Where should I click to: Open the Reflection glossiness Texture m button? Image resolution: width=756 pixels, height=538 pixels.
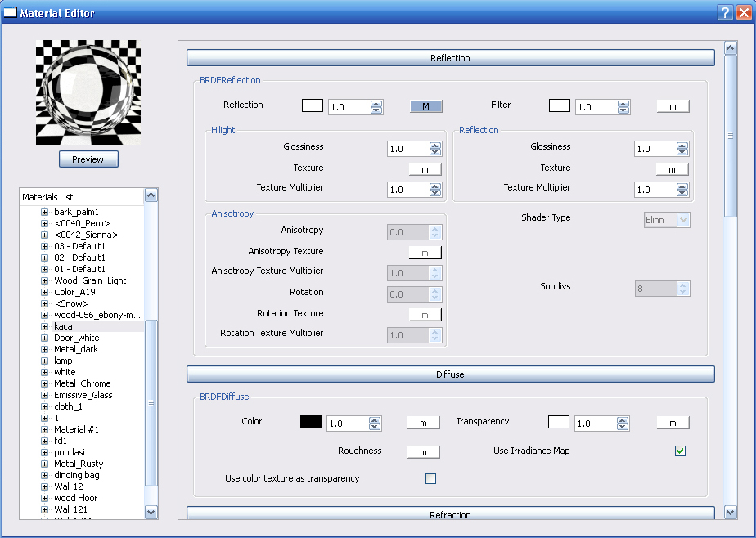coord(672,169)
